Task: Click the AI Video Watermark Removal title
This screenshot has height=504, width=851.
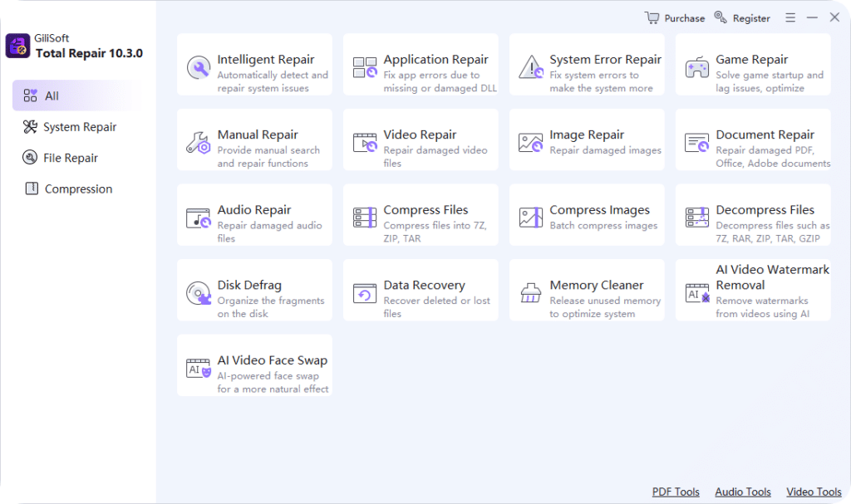Action: click(x=772, y=277)
